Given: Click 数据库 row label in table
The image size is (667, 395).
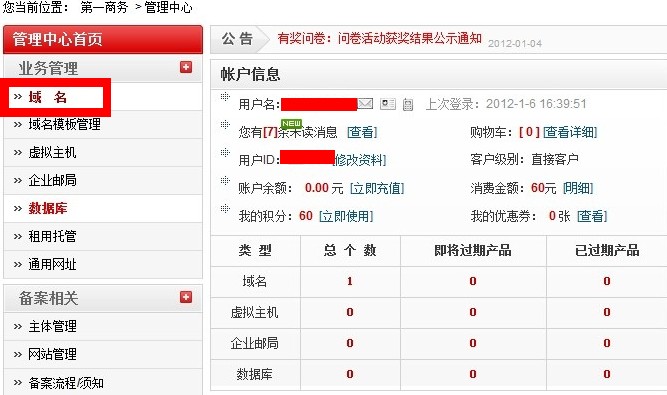Looking at the screenshot, I should (x=254, y=374).
